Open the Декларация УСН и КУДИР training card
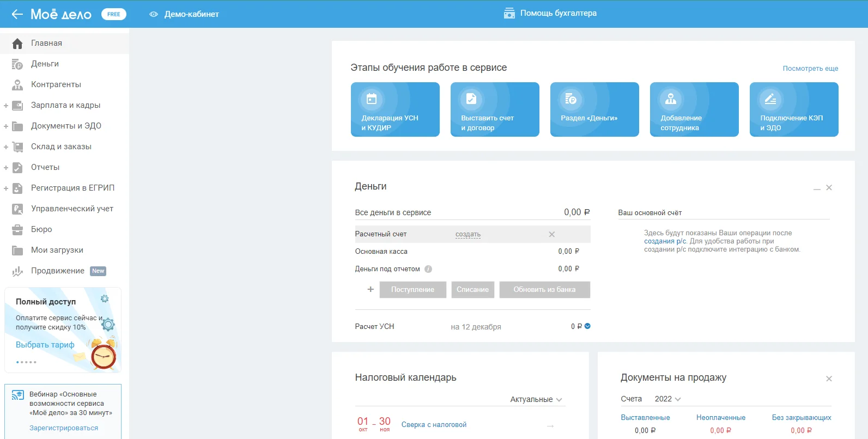Screen dimensions: 868x439 395,109
